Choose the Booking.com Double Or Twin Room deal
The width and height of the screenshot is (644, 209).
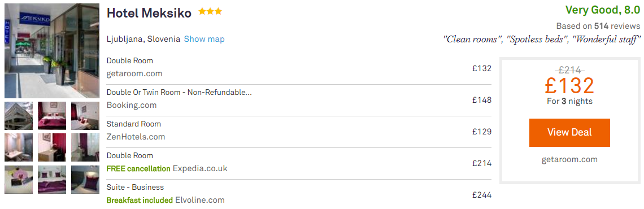(x=299, y=100)
